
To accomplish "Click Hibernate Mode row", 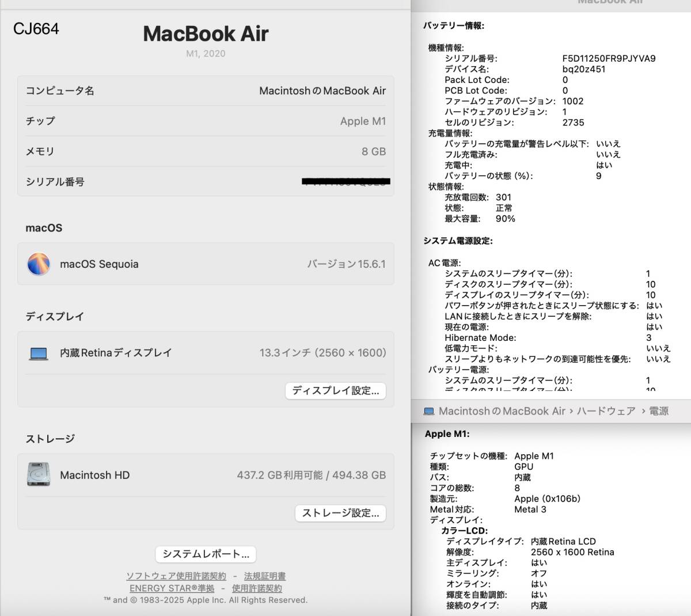I will tap(548, 338).
